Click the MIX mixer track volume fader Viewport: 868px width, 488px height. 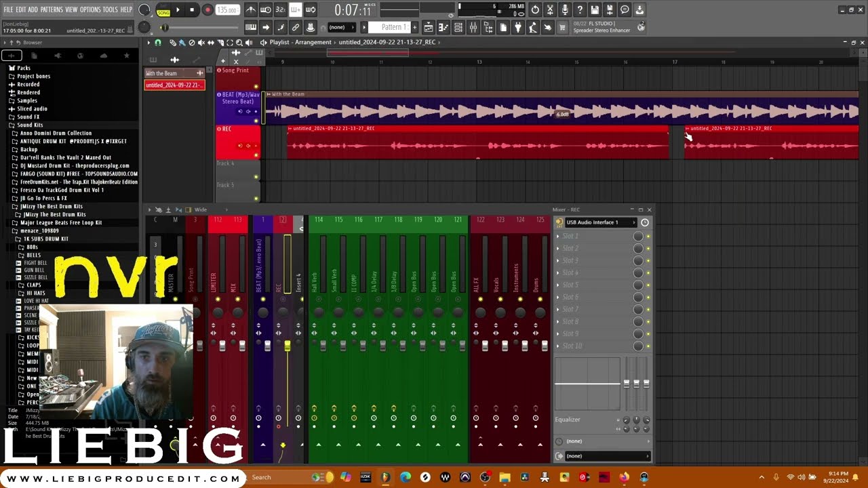pyautogui.click(x=242, y=346)
